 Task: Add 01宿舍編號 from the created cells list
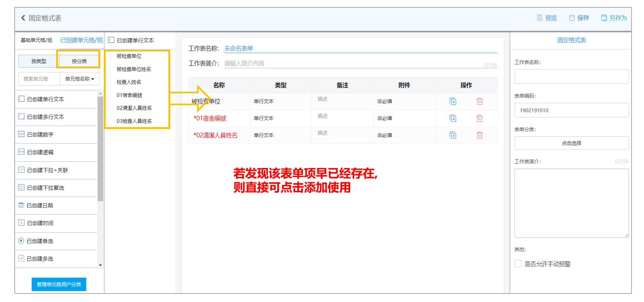tap(129, 95)
